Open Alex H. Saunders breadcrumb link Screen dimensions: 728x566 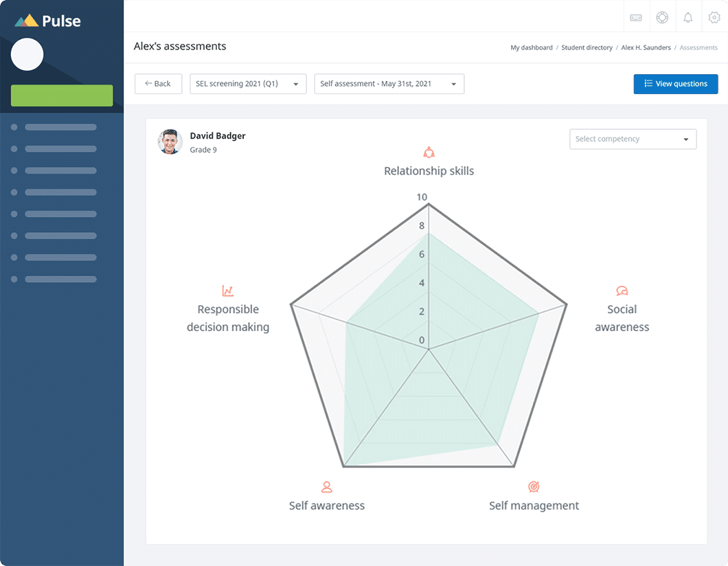click(646, 47)
